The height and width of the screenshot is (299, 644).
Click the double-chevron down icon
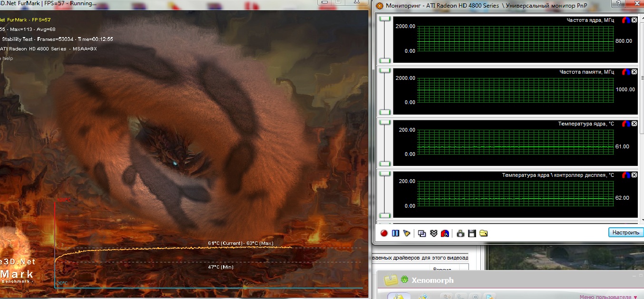point(433,233)
